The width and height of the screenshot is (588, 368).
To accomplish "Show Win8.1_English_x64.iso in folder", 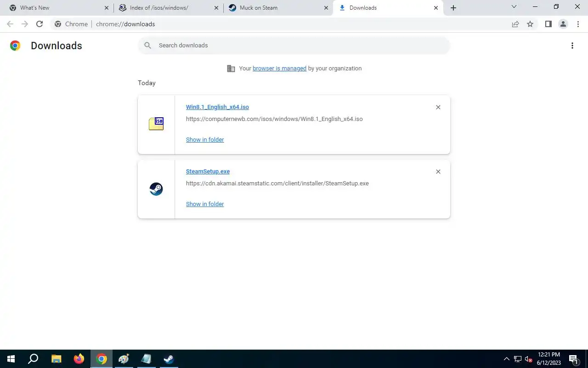I will [x=205, y=139].
